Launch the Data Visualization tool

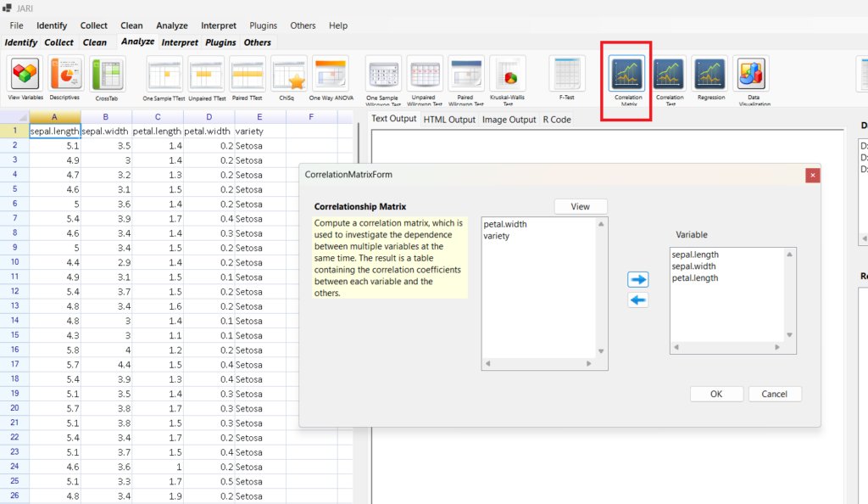(750, 75)
